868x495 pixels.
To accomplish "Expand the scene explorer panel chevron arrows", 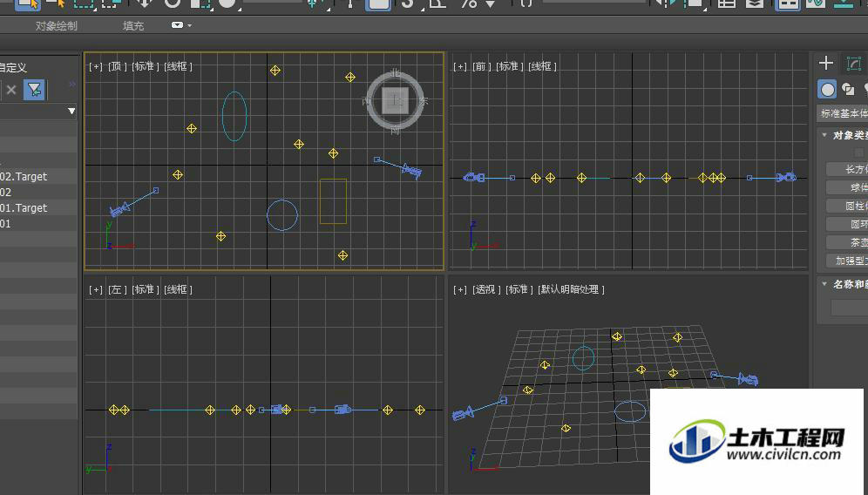I will click(72, 85).
